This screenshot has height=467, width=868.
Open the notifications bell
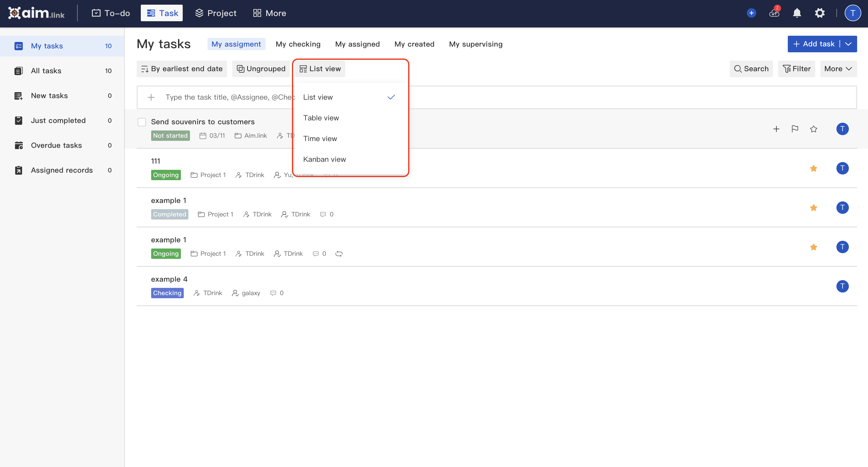[x=797, y=13]
